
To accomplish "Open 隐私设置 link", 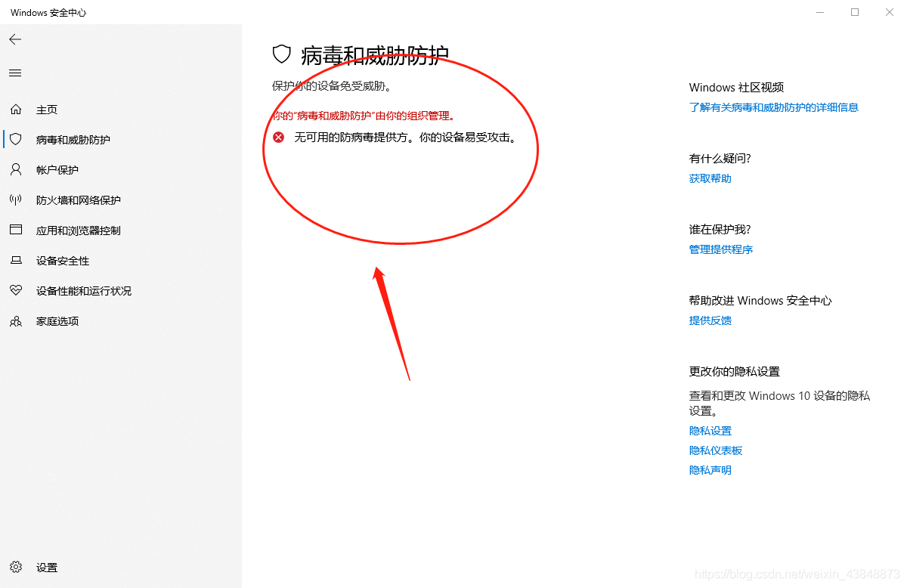I will (x=710, y=430).
